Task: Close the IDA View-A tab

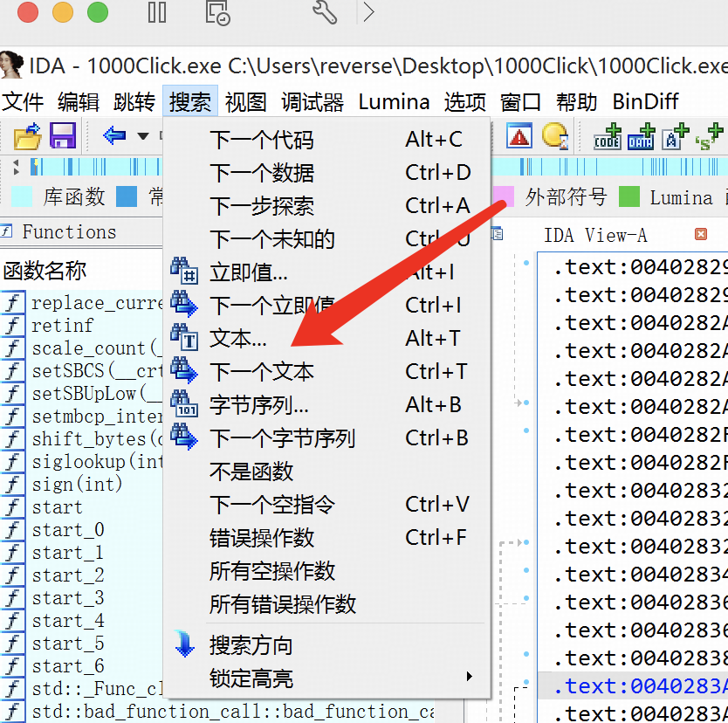Action: tap(700, 234)
